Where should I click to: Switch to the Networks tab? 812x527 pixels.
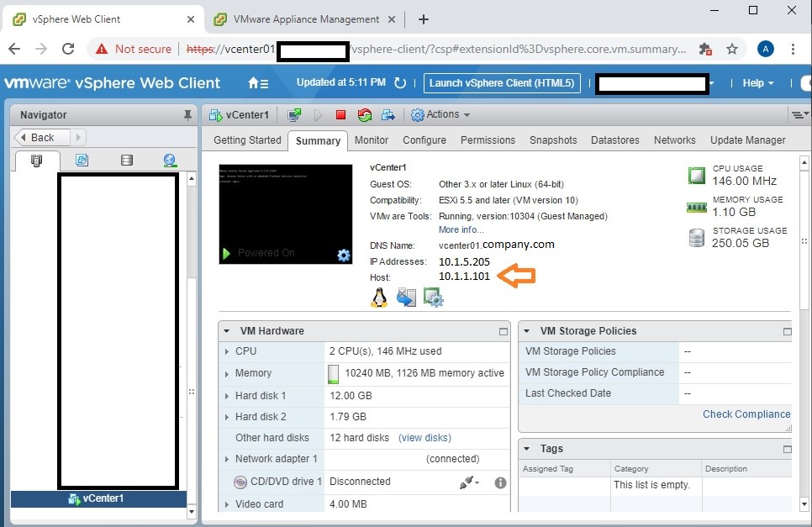[674, 140]
